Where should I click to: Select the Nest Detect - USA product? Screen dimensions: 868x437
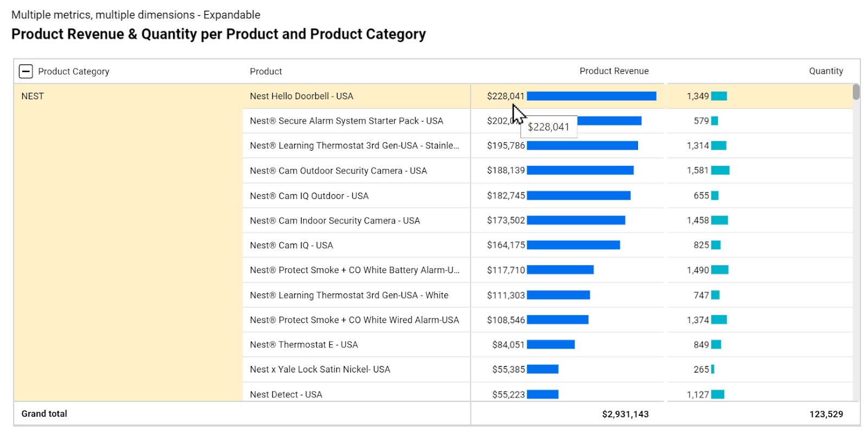pyautogui.click(x=286, y=394)
